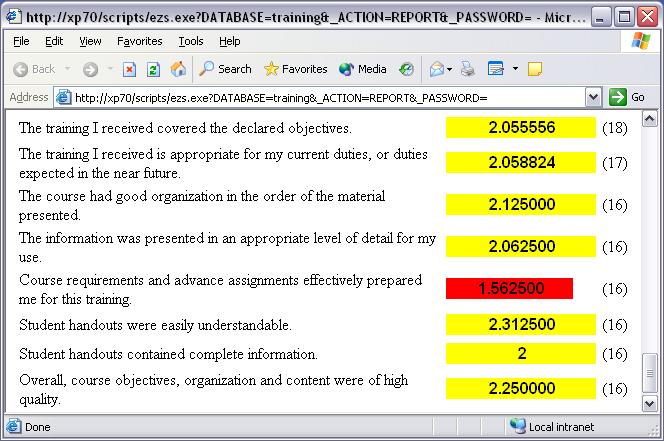
Task: Click 'The course had good organization' statement
Action: pos(202,205)
